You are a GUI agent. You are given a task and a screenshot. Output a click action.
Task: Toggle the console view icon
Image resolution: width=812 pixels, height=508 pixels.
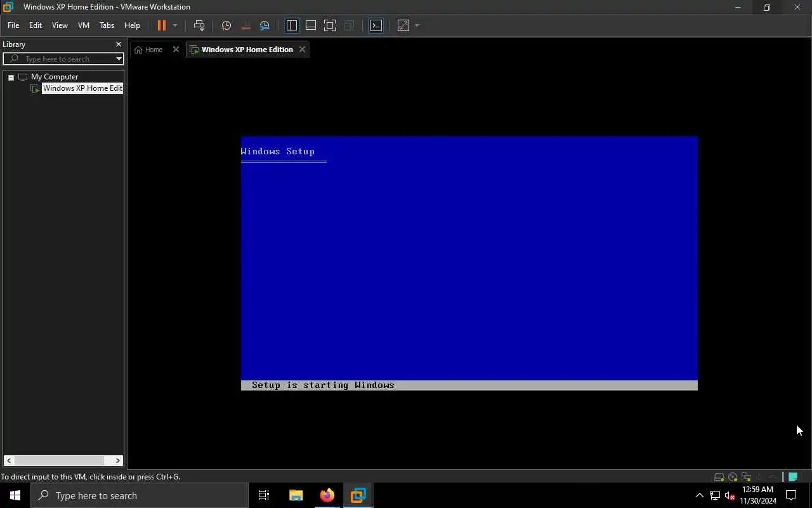pyautogui.click(x=376, y=25)
